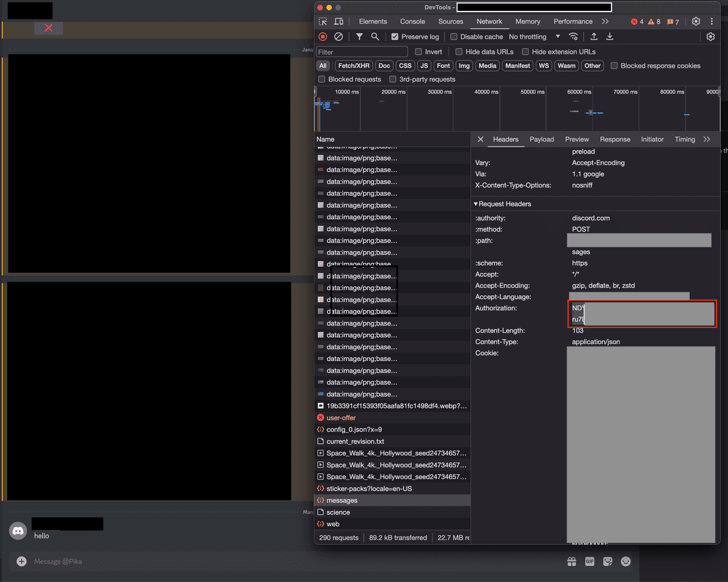Export HAR file with download icon
728x582 pixels.
[610, 37]
